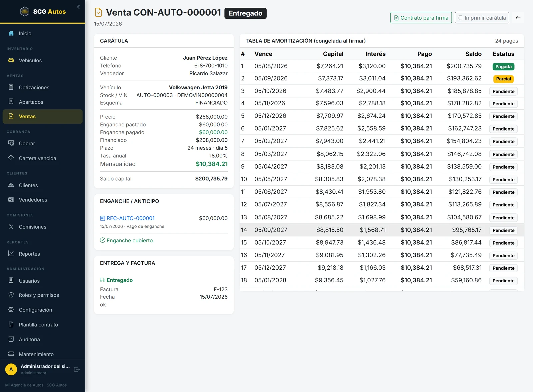Image resolution: width=533 pixels, height=392 pixels.
Task: Click the percent icon beside Comisiones
Action: tap(11, 227)
